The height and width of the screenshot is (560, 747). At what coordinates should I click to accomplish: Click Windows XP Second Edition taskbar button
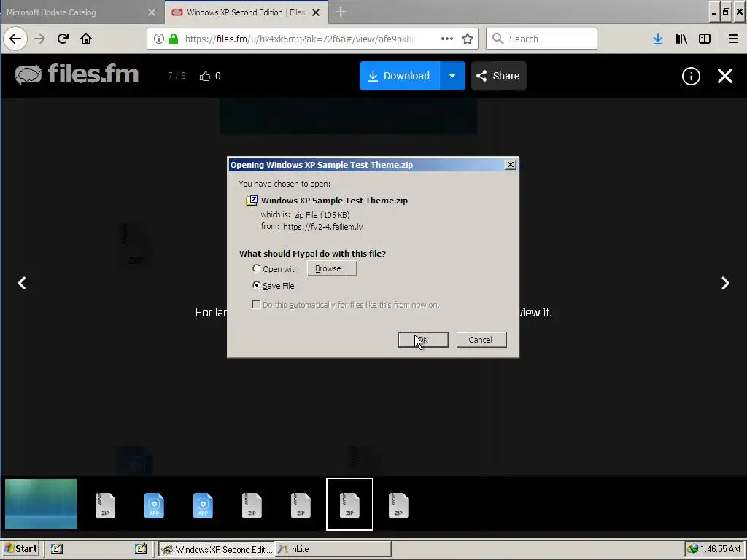point(217,549)
